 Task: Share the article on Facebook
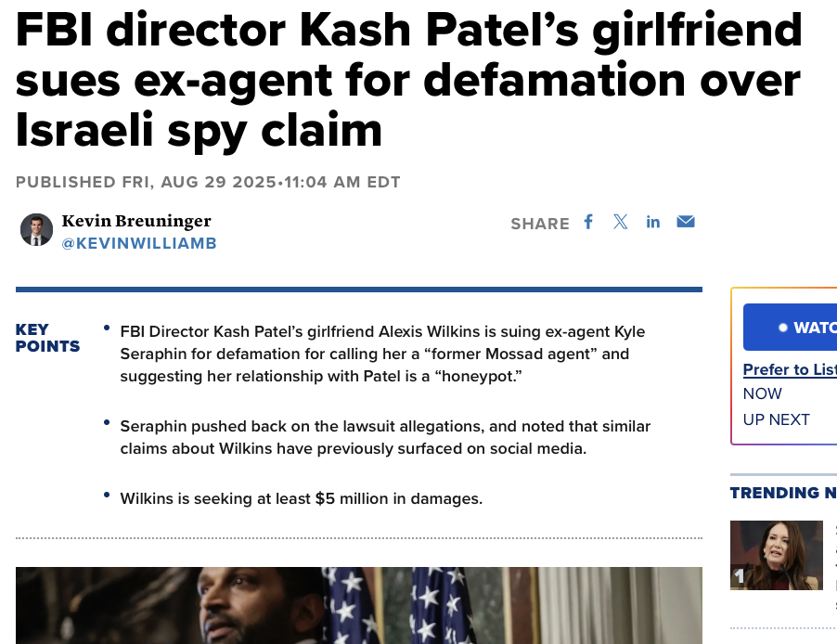(x=588, y=222)
